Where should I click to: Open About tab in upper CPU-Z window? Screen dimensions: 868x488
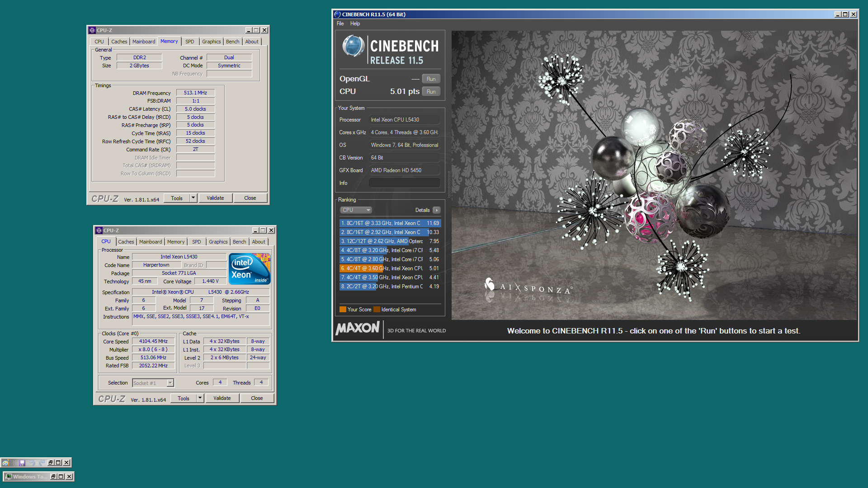(252, 42)
